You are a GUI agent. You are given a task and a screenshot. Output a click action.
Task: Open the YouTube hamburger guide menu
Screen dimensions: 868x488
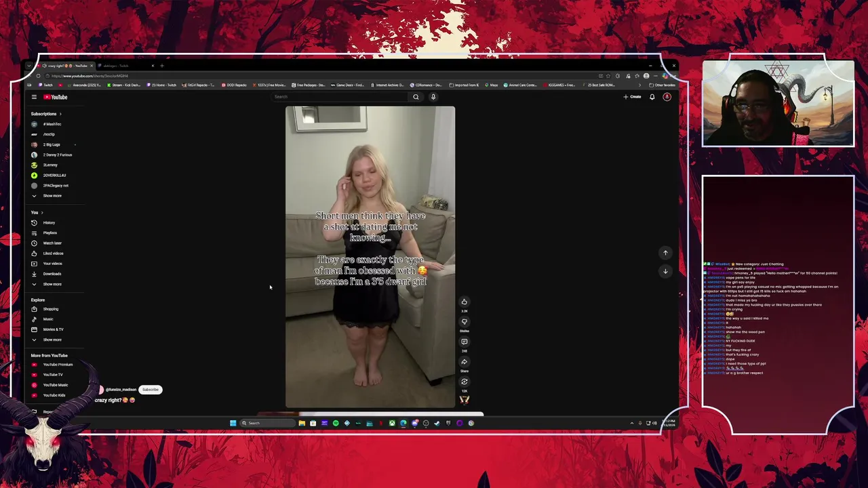pyautogui.click(x=34, y=97)
